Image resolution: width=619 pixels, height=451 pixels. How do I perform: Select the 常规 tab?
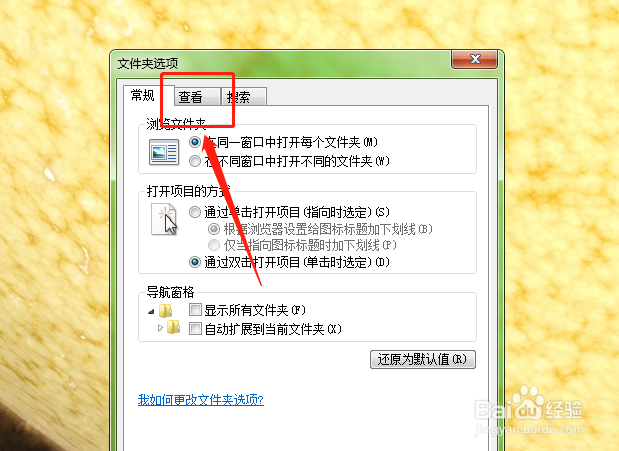tap(148, 96)
